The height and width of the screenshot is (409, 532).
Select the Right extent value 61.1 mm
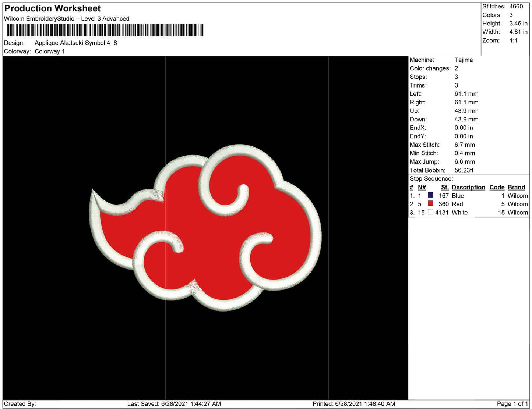[x=466, y=102]
